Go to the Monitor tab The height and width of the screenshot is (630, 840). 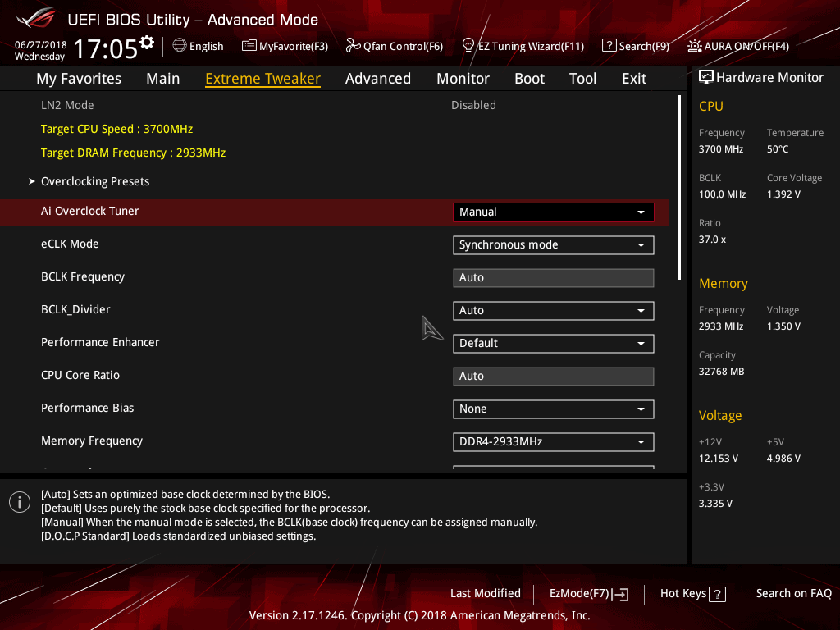point(463,79)
